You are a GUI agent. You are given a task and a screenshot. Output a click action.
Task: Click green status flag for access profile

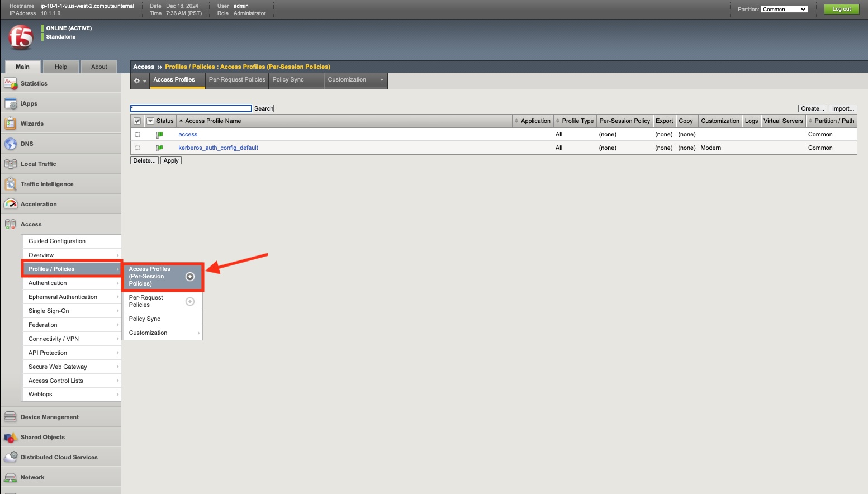[160, 135]
